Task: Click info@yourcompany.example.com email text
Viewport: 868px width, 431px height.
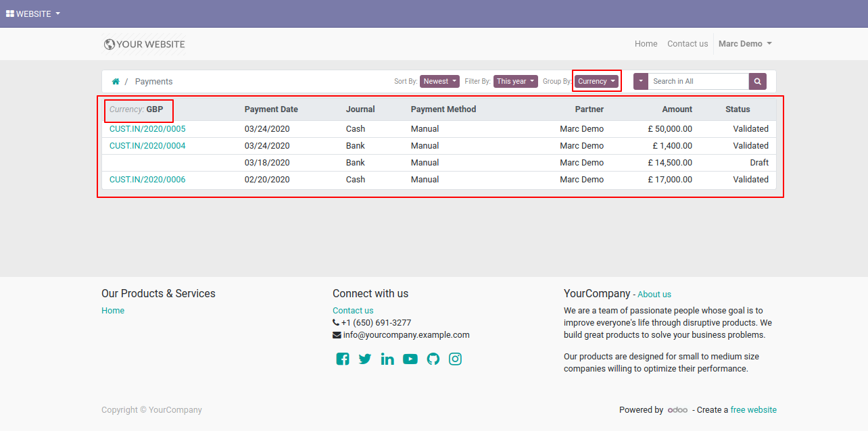Action: click(x=406, y=335)
